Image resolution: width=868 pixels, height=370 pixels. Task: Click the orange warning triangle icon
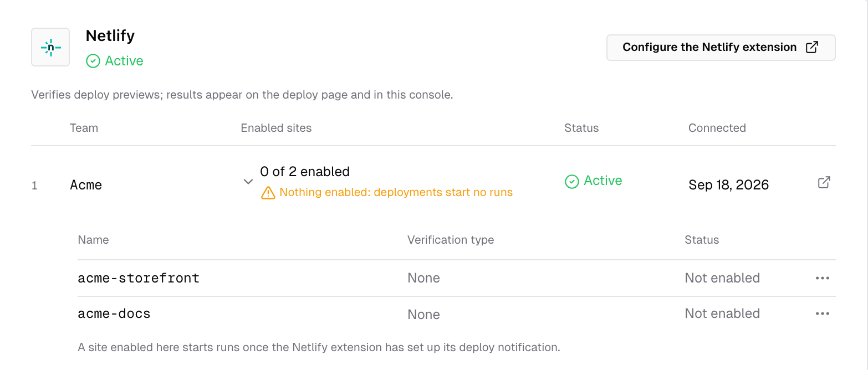268,193
